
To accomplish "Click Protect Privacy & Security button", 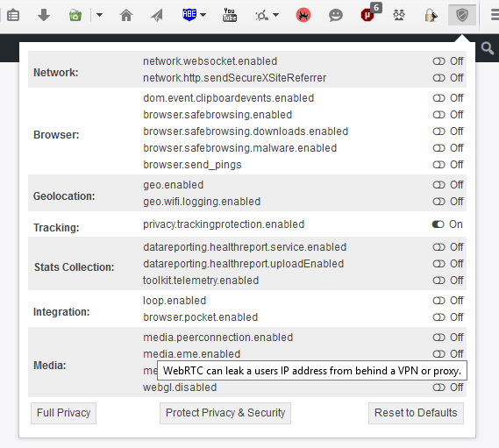I will (x=225, y=413).
